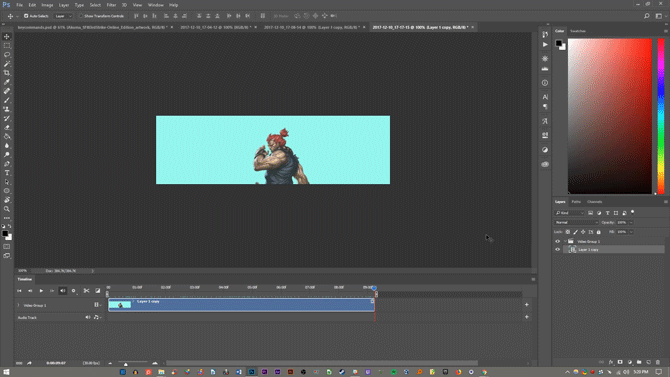
Task: Open the Opacity dropdown arrow
Action: click(x=631, y=222)
